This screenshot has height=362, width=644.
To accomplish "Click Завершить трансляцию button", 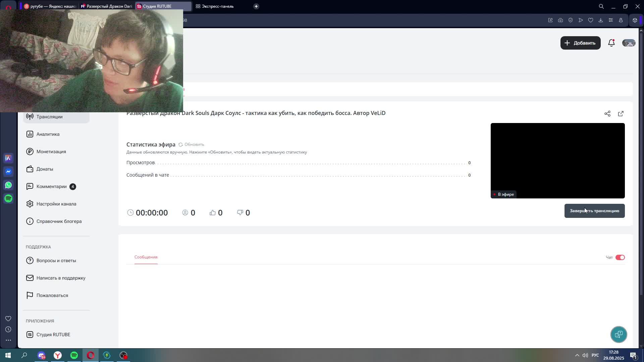I will coord(594,211).
